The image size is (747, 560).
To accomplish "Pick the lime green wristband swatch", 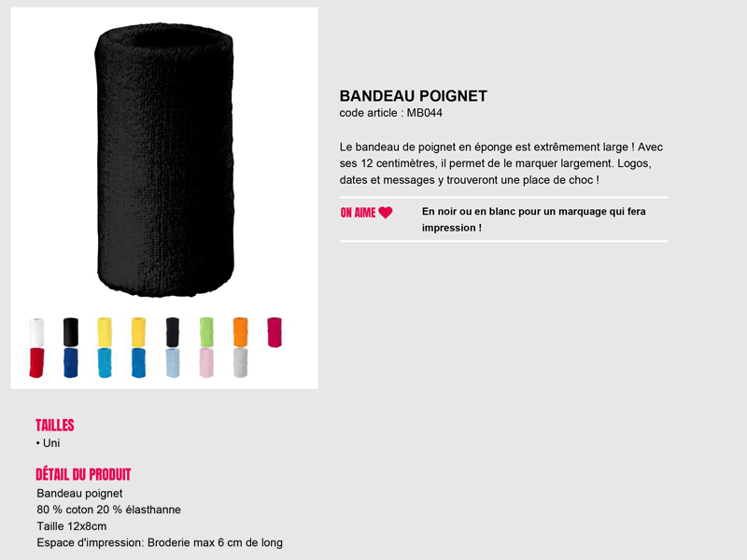I will 206,332.
